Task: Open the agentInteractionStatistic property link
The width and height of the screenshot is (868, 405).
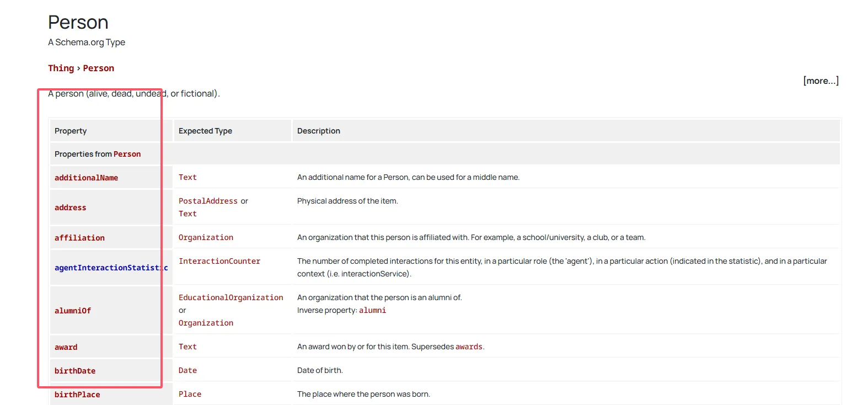Action: 111,268
